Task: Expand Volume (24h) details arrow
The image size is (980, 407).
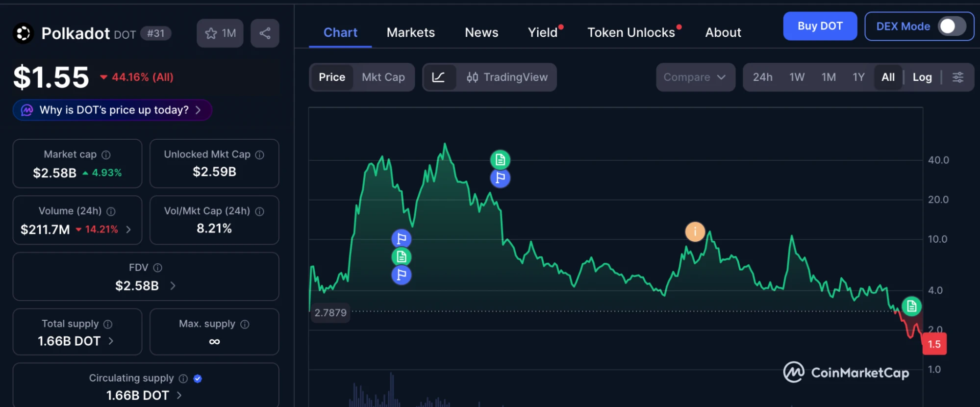Action: tap(128, 229)
